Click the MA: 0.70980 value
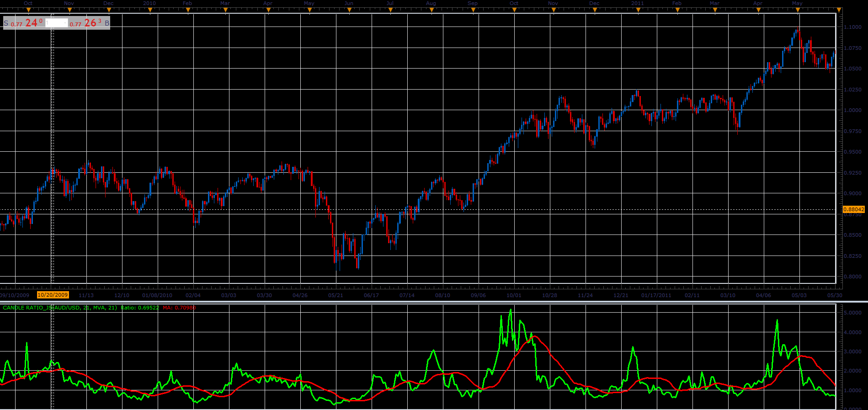Viewport: 868px width, 410px height. pyautogui.click(x=179, y=308)
